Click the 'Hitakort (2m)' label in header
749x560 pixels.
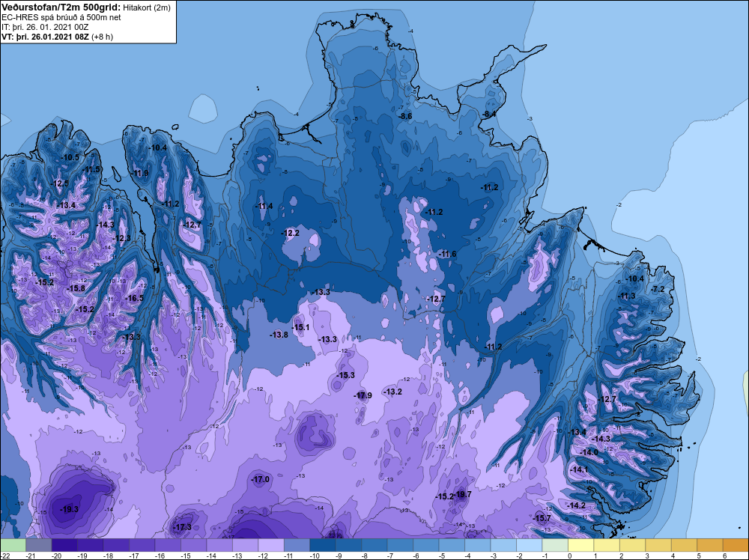click(x=147, y=7)
